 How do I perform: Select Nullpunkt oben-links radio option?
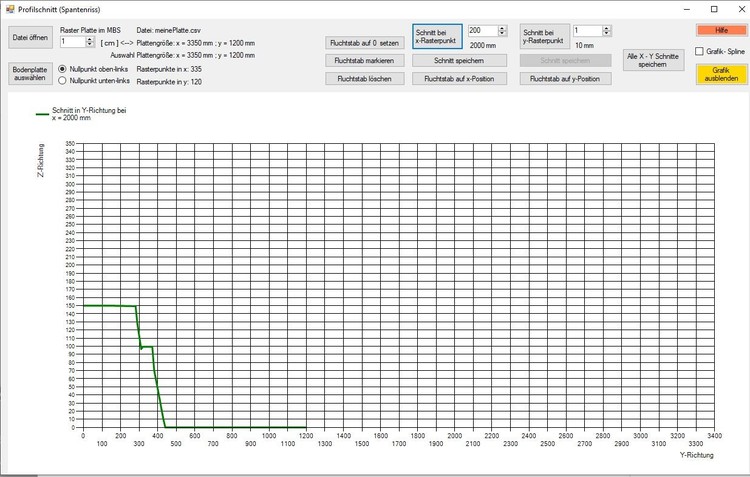tap(63, 68)
